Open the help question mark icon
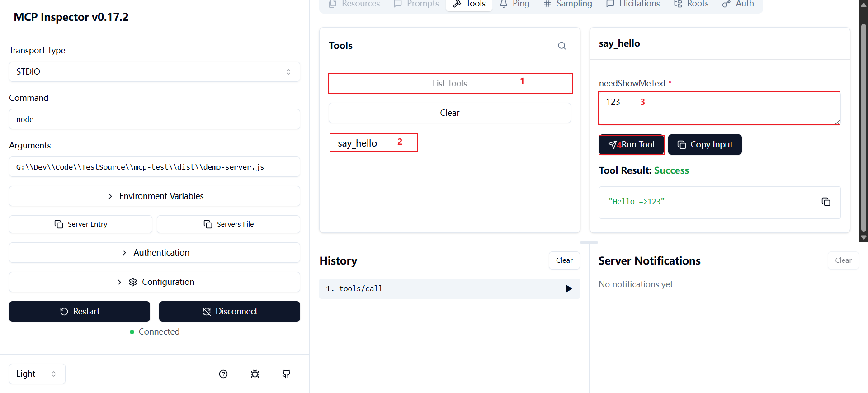The width and height of the screenshot is (868, 393). (x=223, y=374)
